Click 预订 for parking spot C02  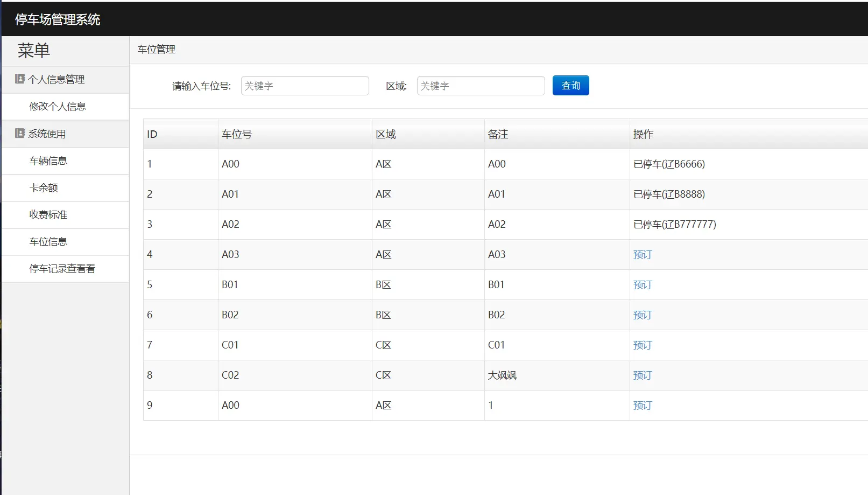(x=643, y=375)
